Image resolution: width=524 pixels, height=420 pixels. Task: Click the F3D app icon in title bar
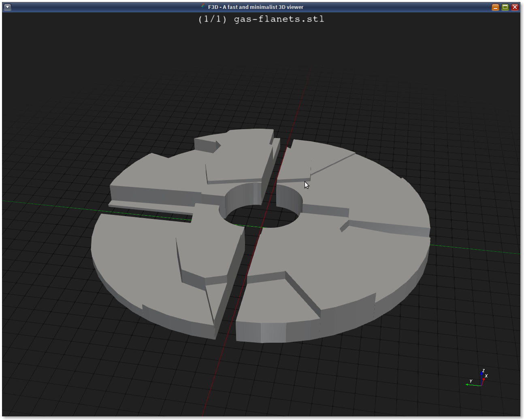pos(203,6)
